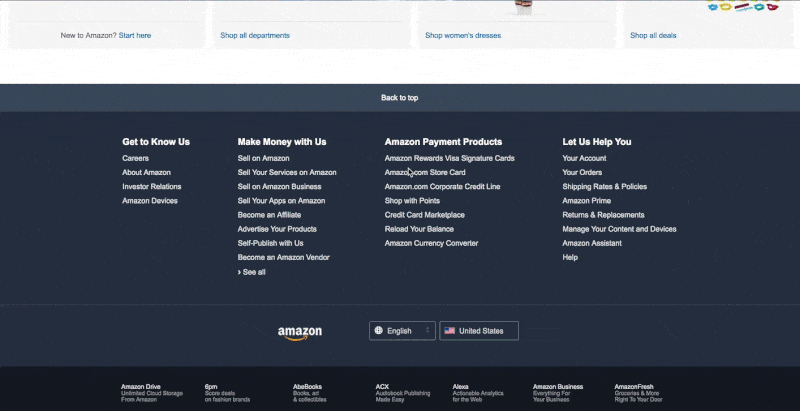The width and height of the screenshot is (800, 411).
Task: Open the English language dropdown
Action: (x=402, y=331)
